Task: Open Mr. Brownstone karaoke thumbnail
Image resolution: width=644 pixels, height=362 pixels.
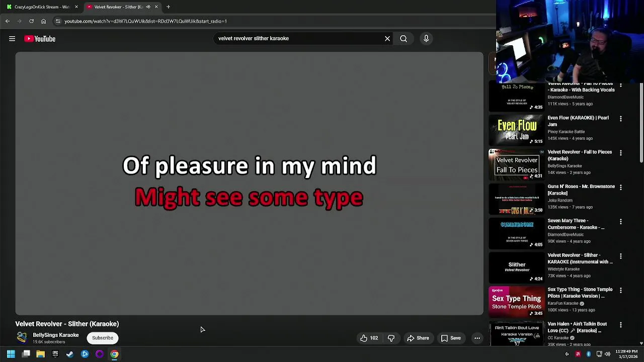Action: click(517, 199)
